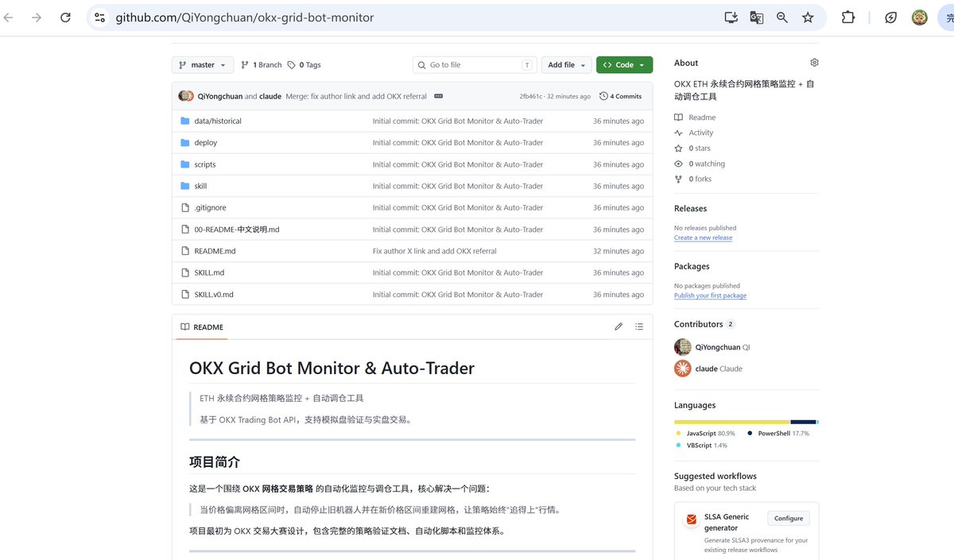Click Create a new release link
The height and width of the screenshot is (560, 954).
click(x=704, y=238)
